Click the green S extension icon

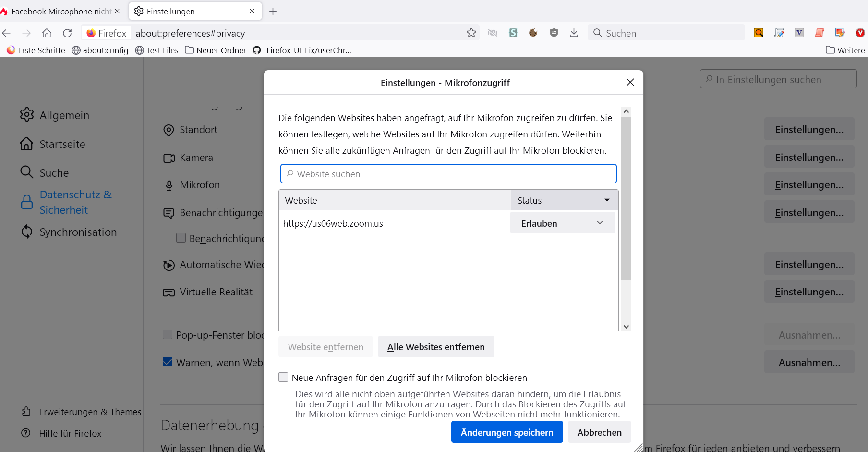click(513, 33)
